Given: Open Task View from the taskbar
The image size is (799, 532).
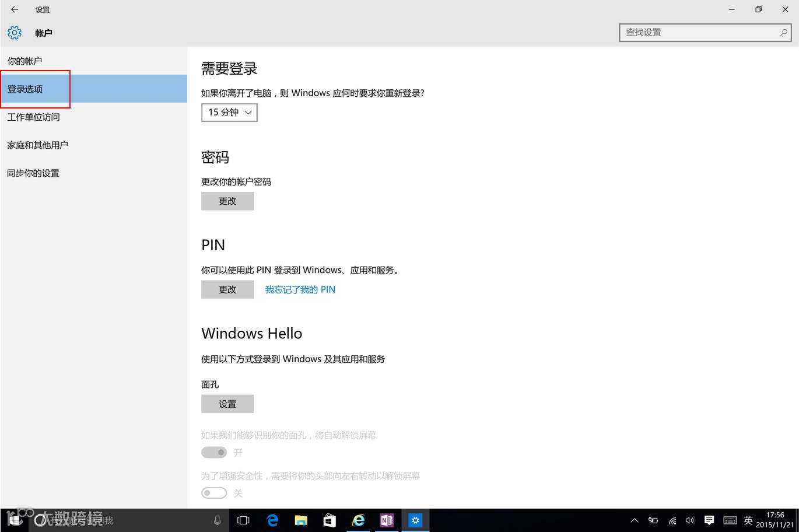Looking at the screenshot, I should click(x=244, y=520).
